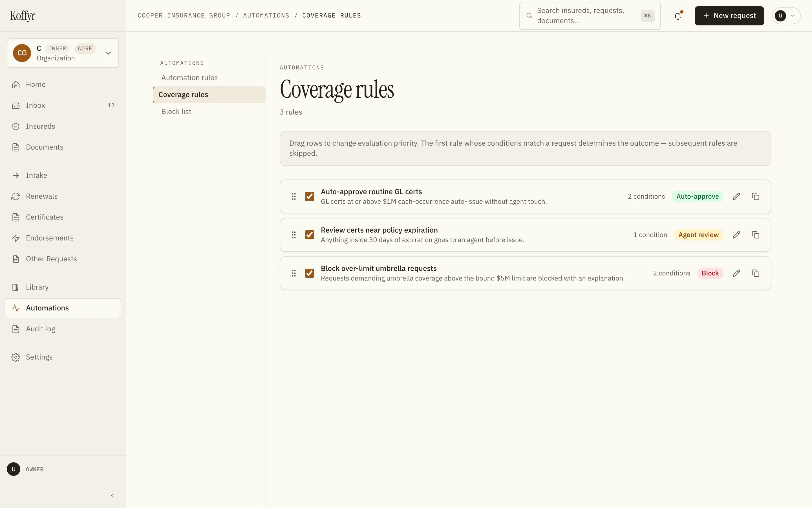Open Settings in the sidebar
The height and width of the screenshot is (508, 812).
[63, 357]
